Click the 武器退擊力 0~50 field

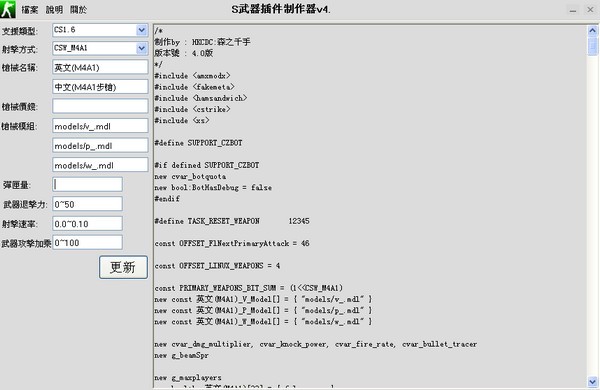pos(88,204)
